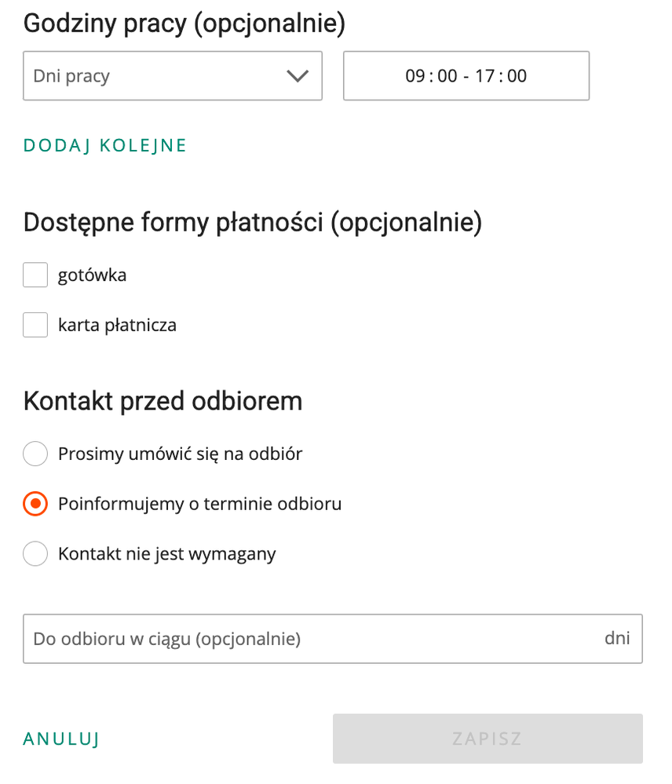Image resolution: width=672 pixels, height=784 pixels.
Task: Open the Dni pracy dropdown
Action: (x=157, y=76)
